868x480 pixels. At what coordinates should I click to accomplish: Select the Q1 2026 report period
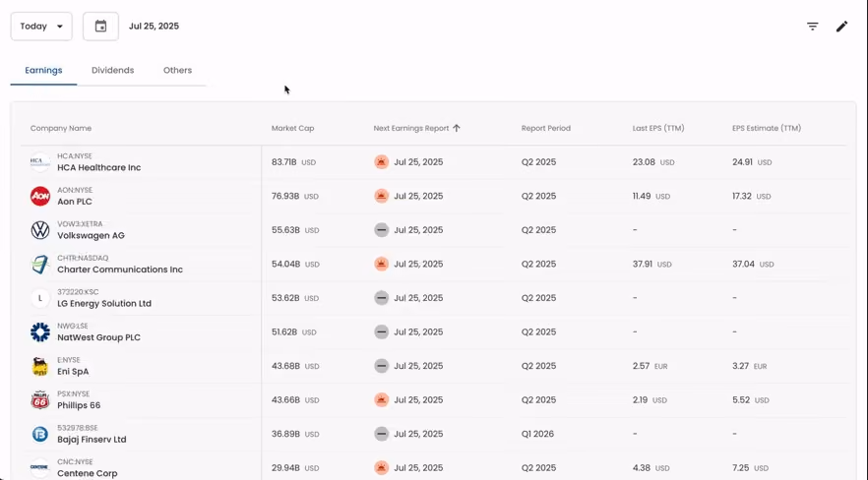pyautogui.click(x=537, y=434)
